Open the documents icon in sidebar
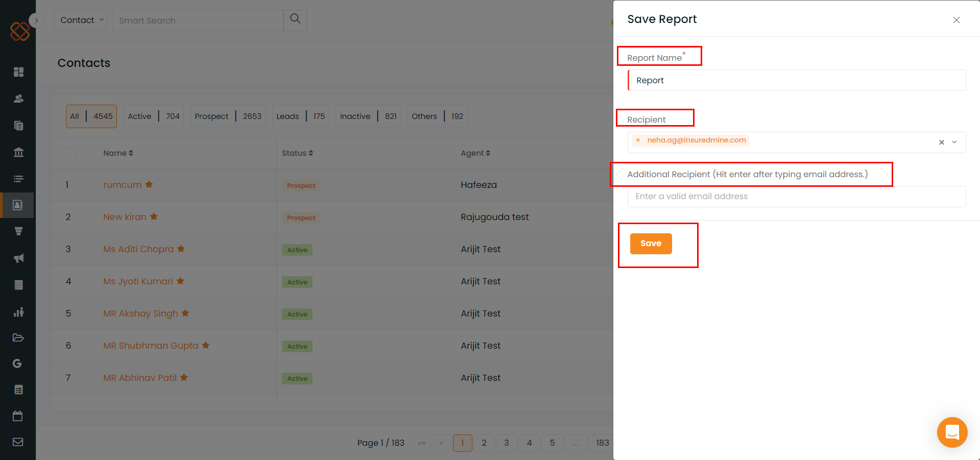Viewport: 980px width, 460px height. [18, 126]
